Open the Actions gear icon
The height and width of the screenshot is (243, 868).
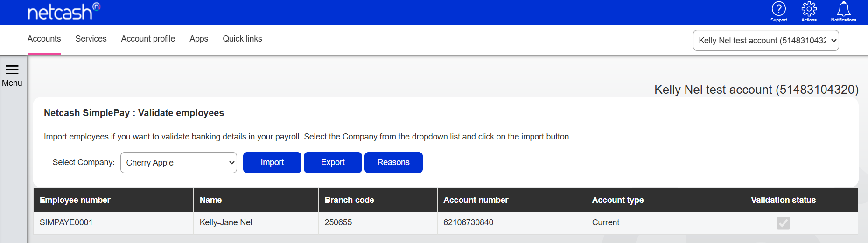(x=809, y=12)
